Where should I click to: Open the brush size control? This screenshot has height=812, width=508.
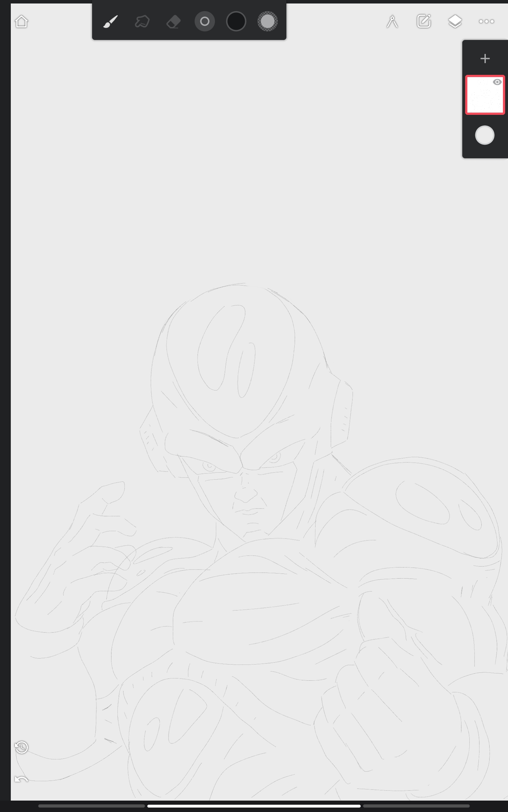204,22
